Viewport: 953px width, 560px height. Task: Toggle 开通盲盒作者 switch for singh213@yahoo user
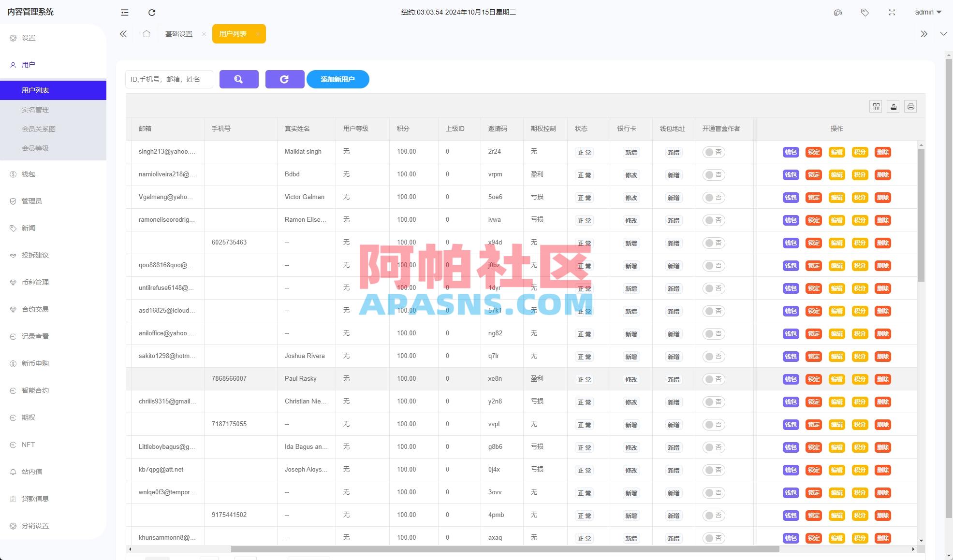point(714,152)
